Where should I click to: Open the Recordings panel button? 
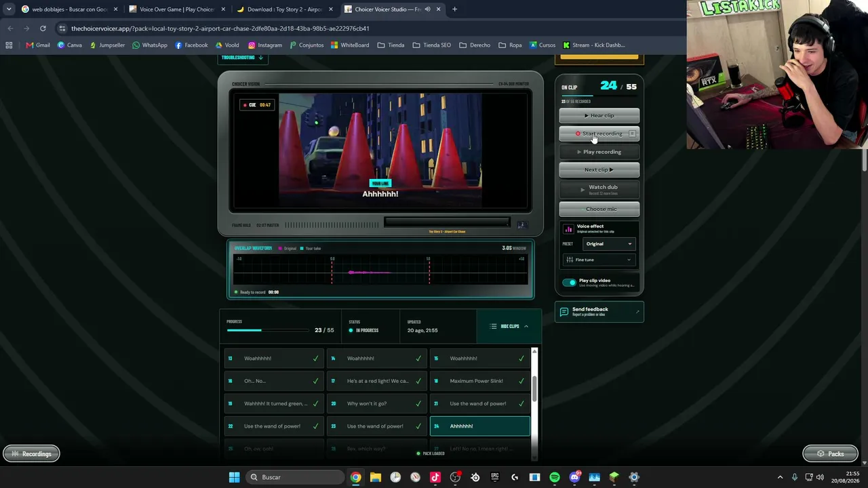(31, 454)
